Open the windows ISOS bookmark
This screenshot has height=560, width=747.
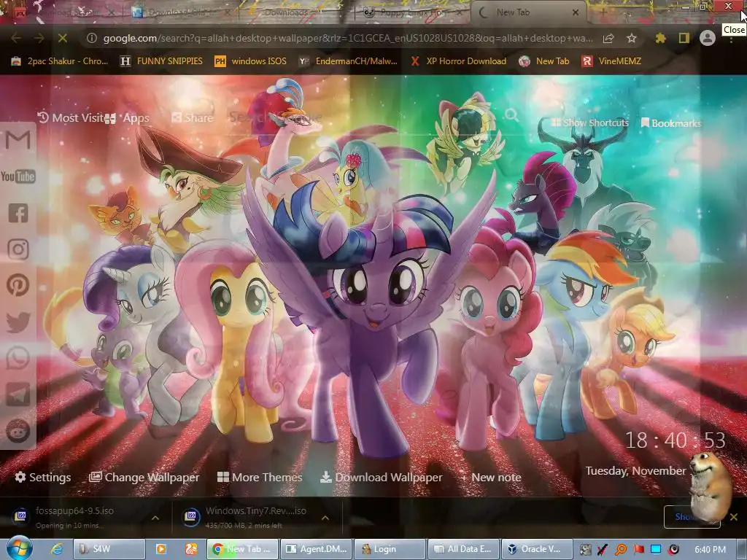(251, 61)
